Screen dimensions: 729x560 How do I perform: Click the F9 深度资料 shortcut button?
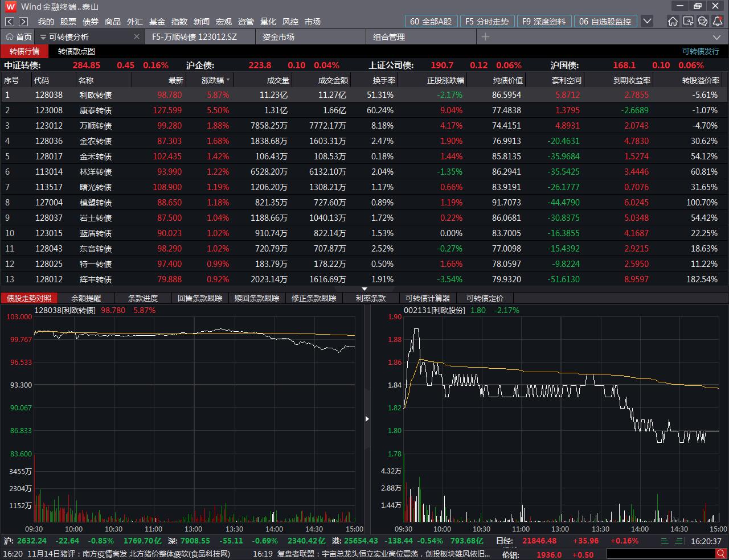(544, 21)
